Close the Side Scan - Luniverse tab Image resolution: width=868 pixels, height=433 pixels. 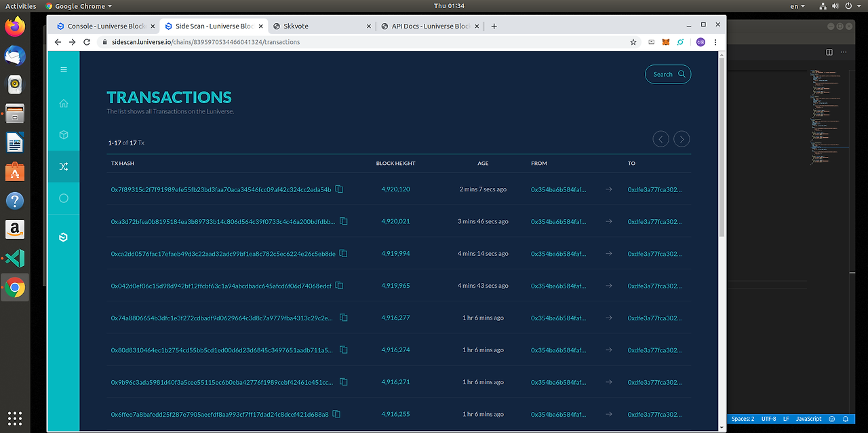(260, 26)
